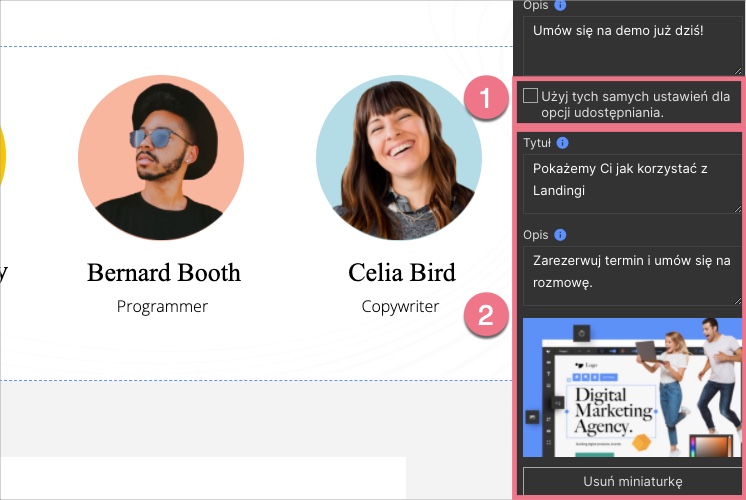Focus the Tytuł field 'Pokażemy Ci jak korzystać'

coord(630,183)
